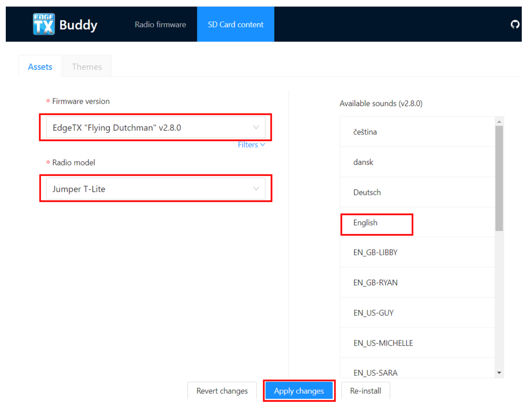Click Revert changes button

pos(222,391)
